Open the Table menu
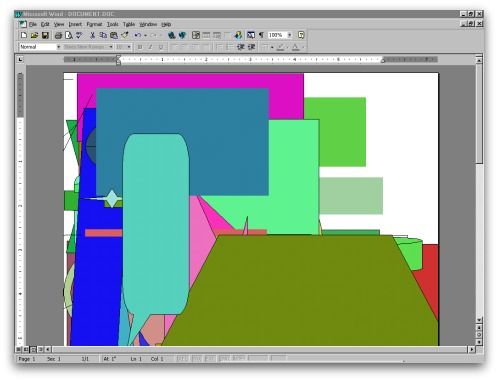 129,24
